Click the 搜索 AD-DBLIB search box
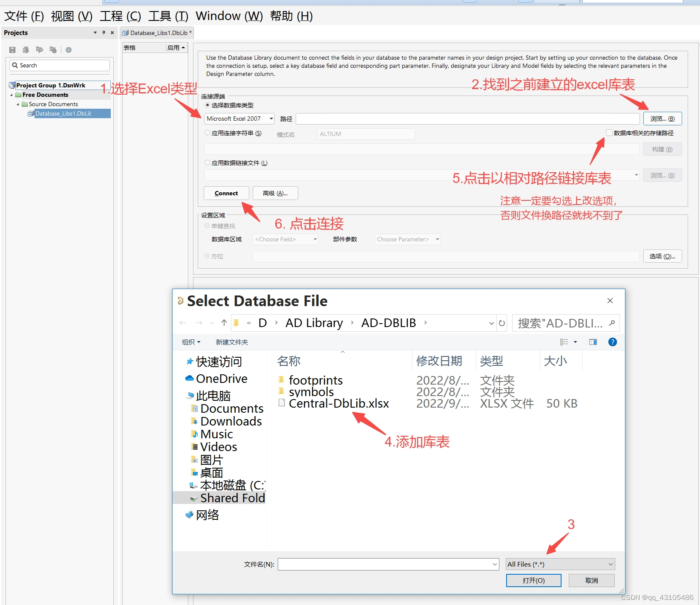Screen dimensions: 700x605 click(565, 323)
